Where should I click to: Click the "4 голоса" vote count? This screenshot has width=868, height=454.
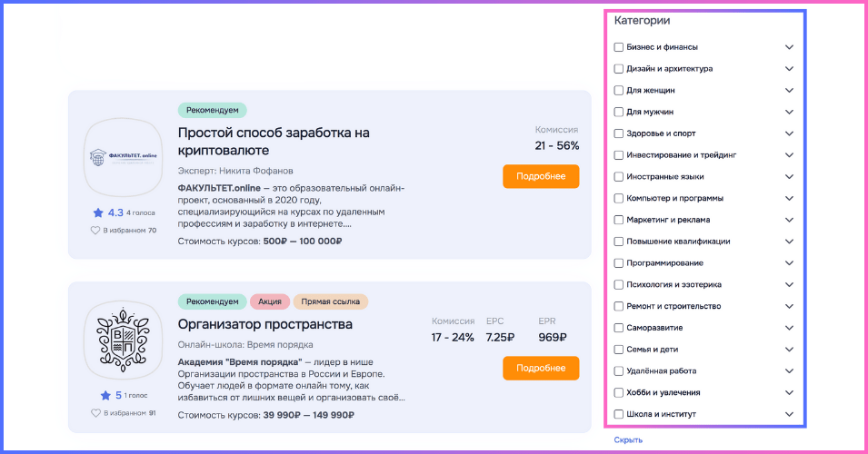[141, 212]
